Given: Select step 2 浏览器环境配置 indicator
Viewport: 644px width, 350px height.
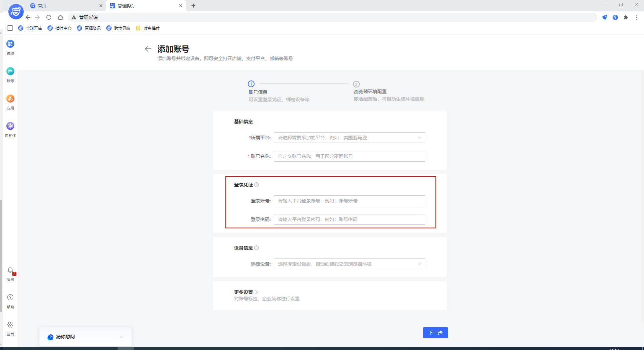Looking at the screenshot, I should [356, 84].
